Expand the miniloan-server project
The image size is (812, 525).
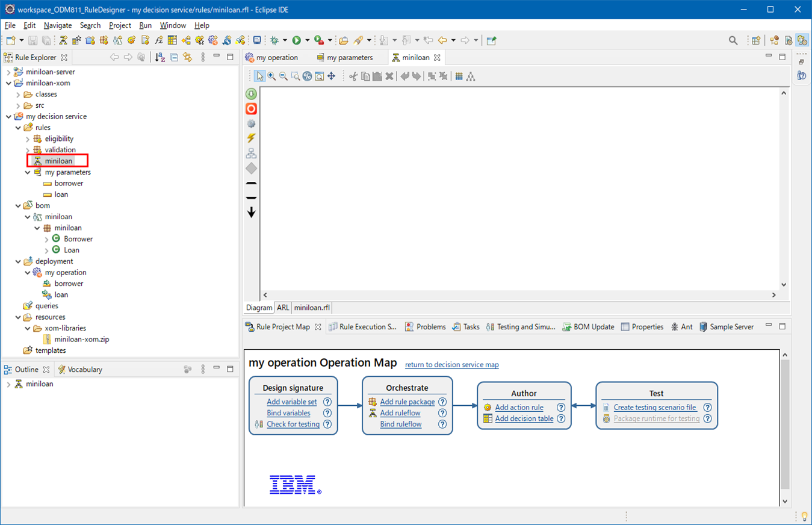(8, 72)
